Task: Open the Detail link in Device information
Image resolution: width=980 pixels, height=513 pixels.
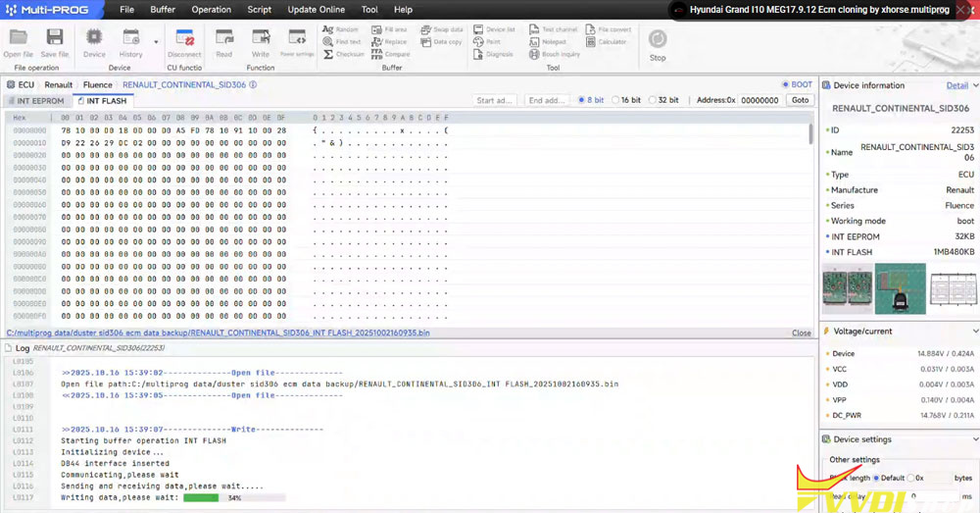Action: click(956, 85)
